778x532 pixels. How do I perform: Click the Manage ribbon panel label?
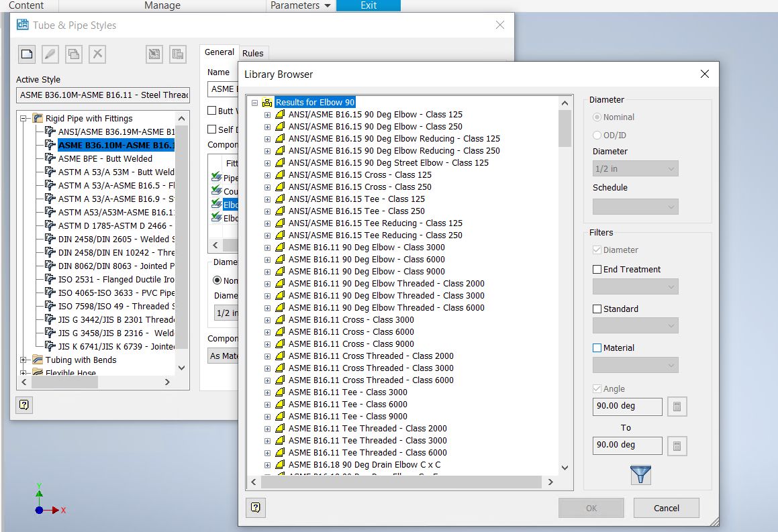[162, 5]
